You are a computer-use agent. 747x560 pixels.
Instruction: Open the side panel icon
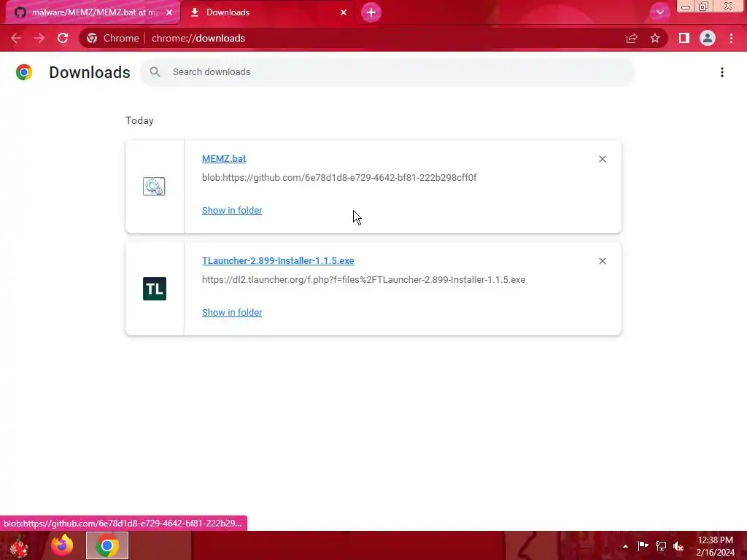684,38
